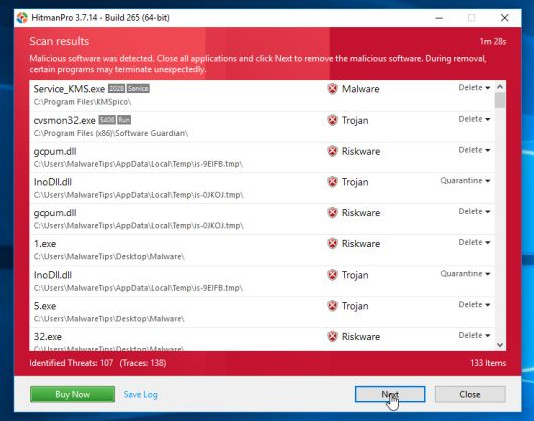Screen dimensions: 534x421
Task: Close HitmanPro with title bar X
Action: coord(505,18)
